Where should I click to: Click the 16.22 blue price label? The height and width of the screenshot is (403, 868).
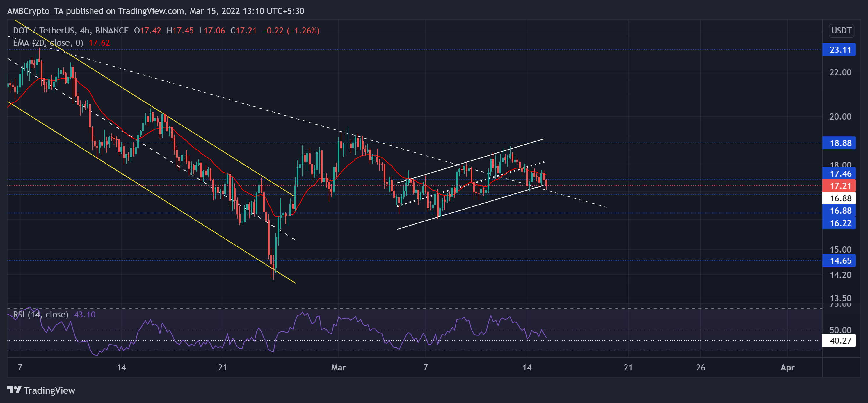point(839,223)
